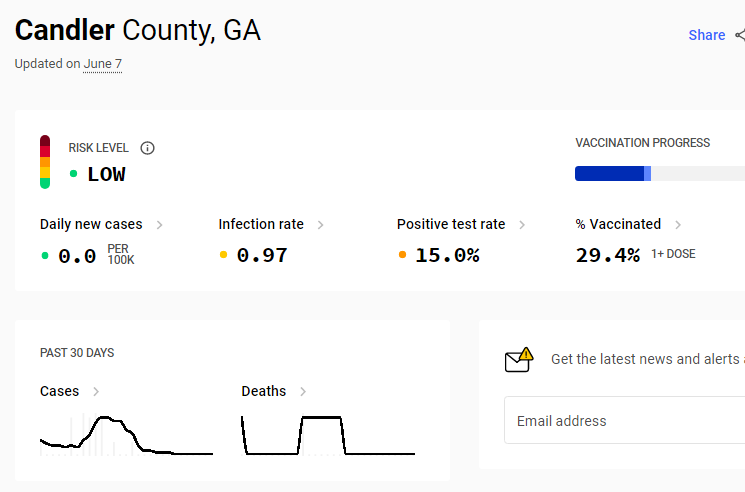Viewport: 745px width, 492px height.
Task: Focus the Email address field
Action: (x=624, y=420)
